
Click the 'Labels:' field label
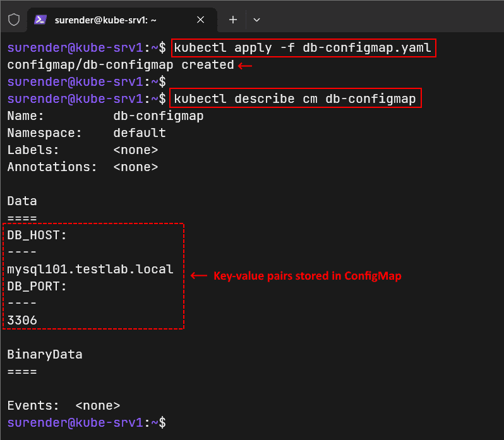(33, 150)
